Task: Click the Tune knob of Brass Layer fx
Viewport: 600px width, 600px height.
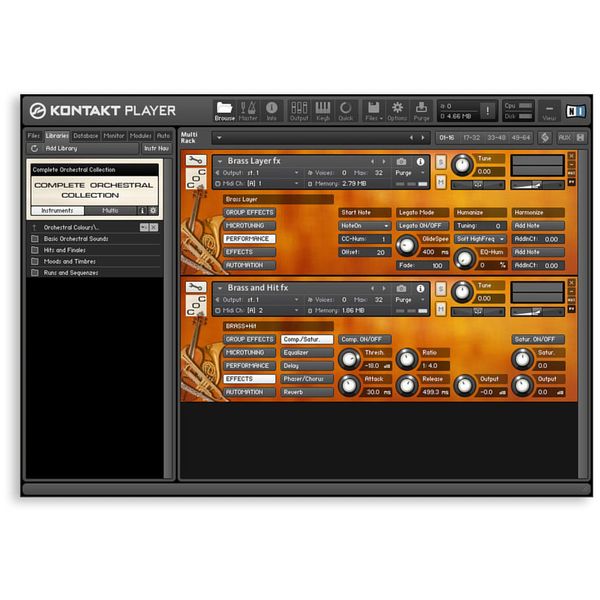Action: 462,165
